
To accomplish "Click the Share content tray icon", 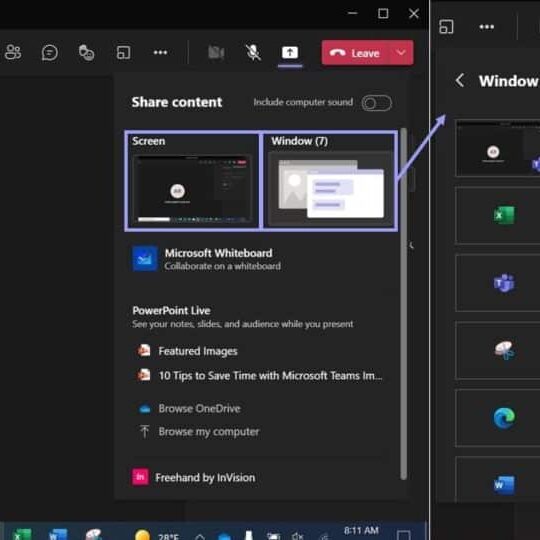I will point(290,53).
